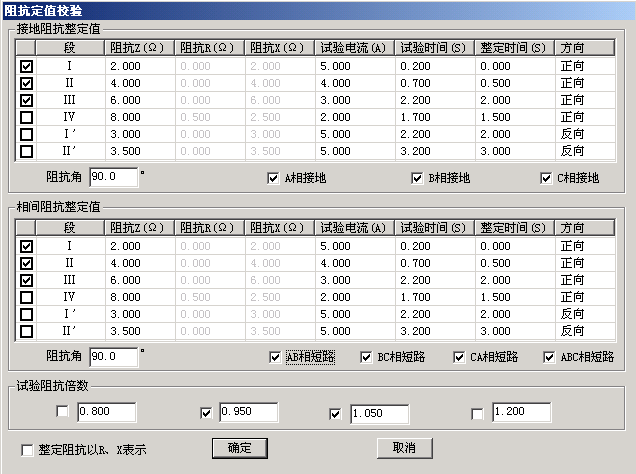Screen dimensions: 636x474
Task: Edit the 0.950 multiplier field
Action: (x=249, y=412)
